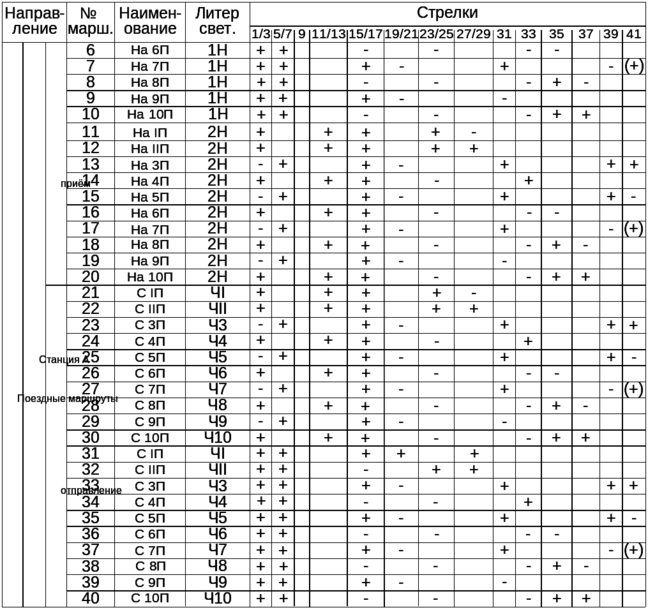This screenshot has width=648, height=610.
Task: Click 'С 8П' name in route 28 row
Action: pos(150,405)
